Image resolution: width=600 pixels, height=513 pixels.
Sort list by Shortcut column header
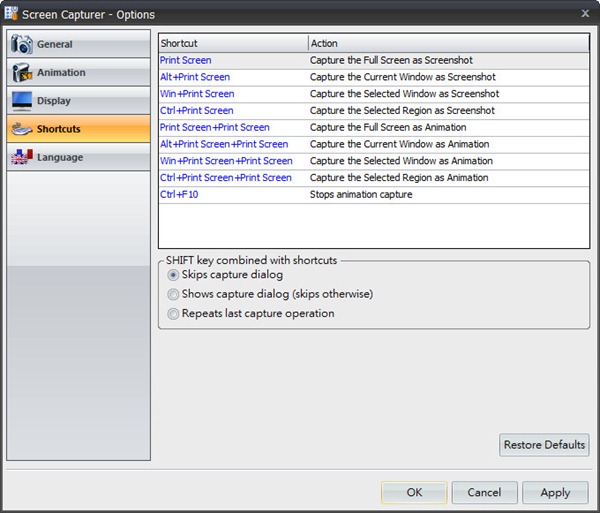(x=232, y=43)
